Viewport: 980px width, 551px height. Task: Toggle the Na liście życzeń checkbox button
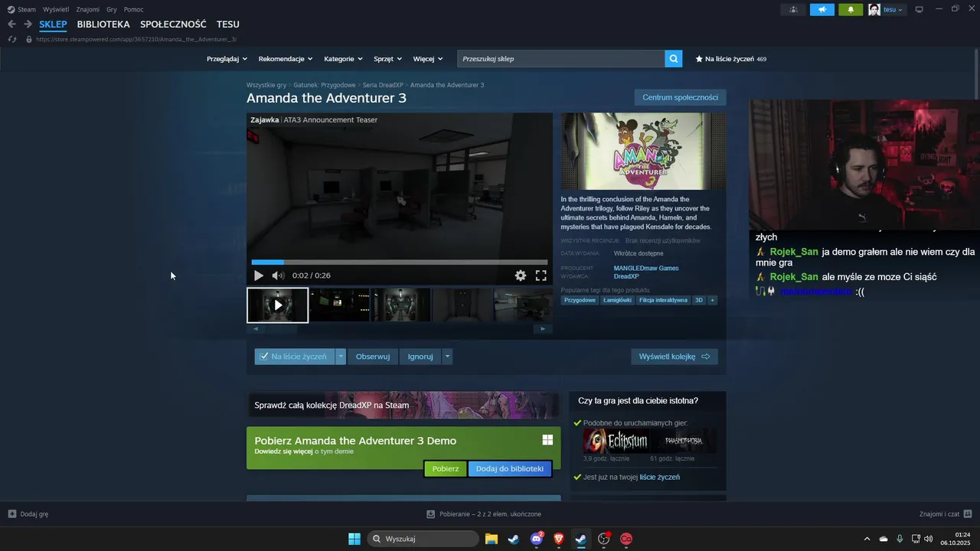click(x=295, y=357)
